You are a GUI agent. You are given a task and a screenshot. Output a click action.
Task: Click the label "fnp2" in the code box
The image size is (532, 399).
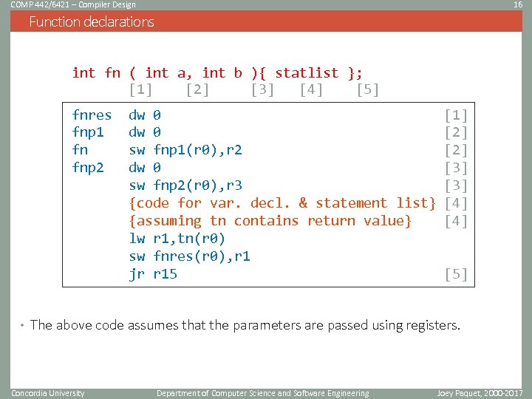click(88, 168)
